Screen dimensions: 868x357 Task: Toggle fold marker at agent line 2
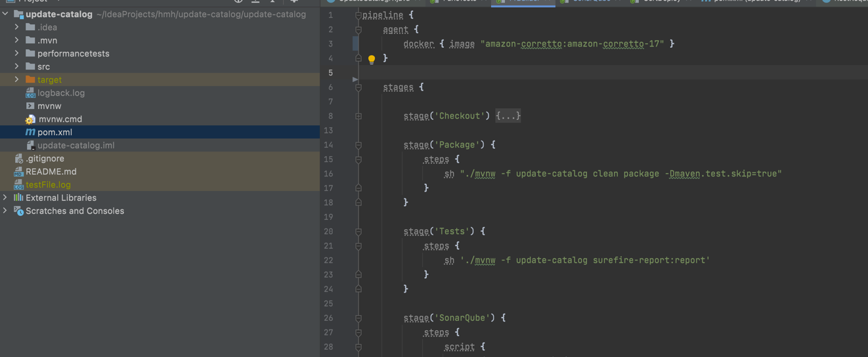[358, 30]
